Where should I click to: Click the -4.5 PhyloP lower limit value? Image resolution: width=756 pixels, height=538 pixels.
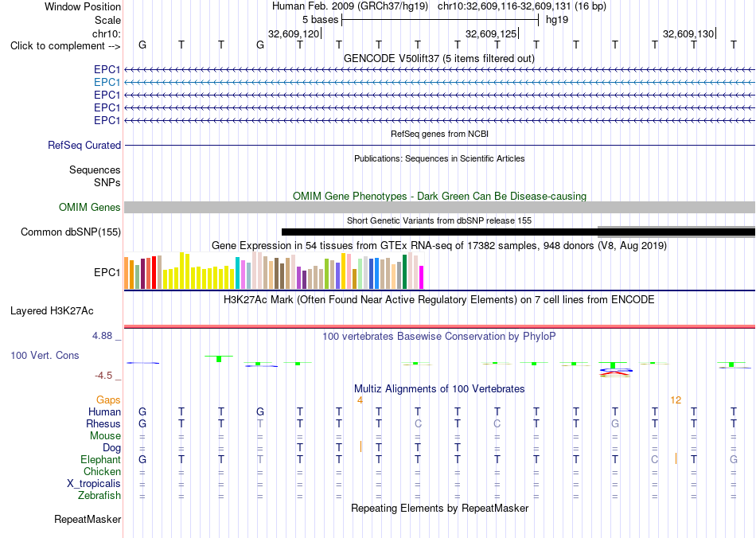click(103, 375)
